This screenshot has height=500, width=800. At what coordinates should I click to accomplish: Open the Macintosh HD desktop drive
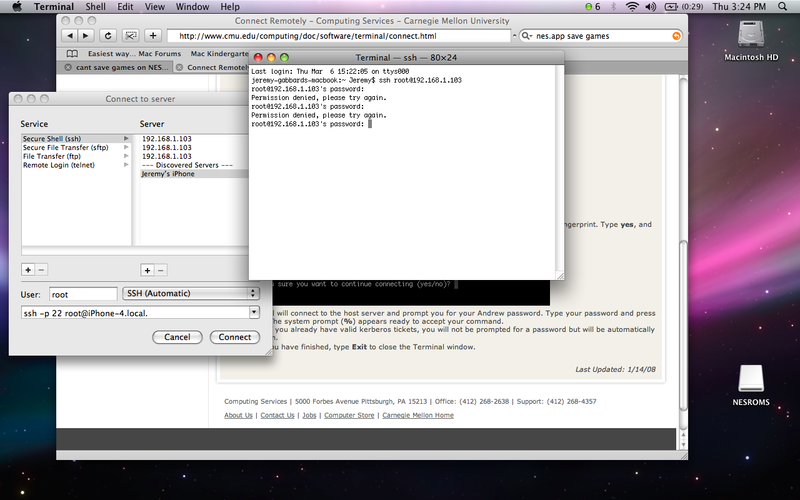751,41
